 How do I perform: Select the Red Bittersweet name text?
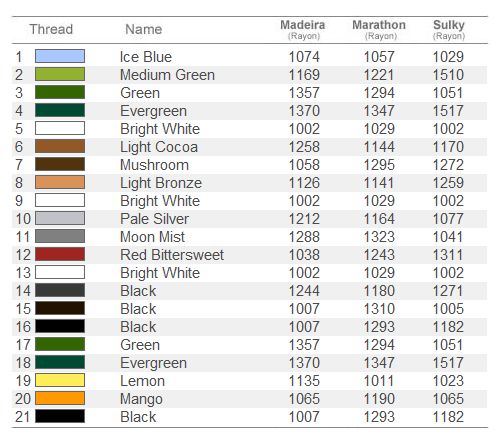(x=172, y=255)
